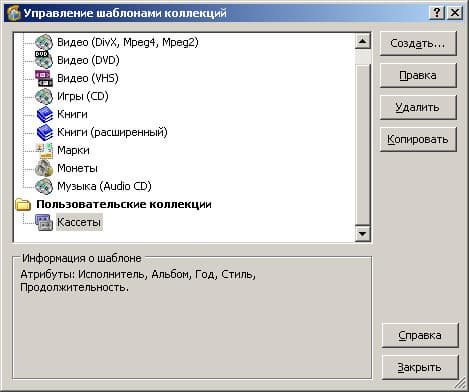Click the VHS tape icon beside Видео (VHS)
The image size is (469, 392).
44,78
